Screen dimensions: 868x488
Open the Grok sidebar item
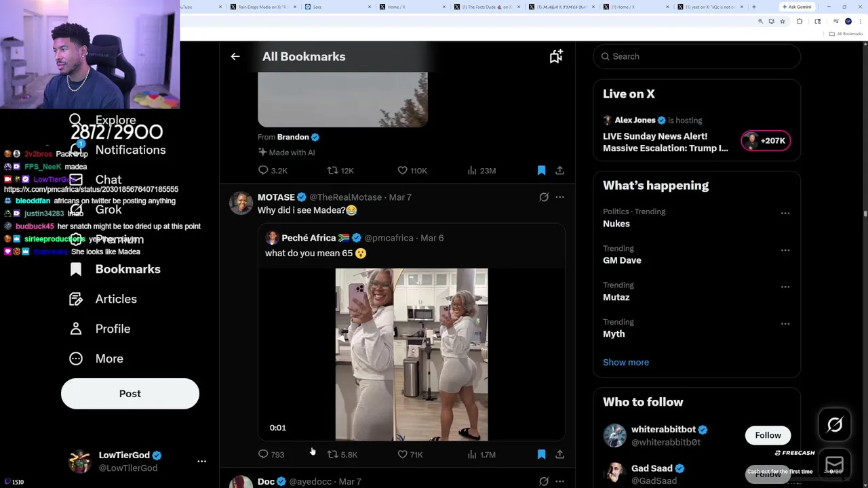click(96, 209)
